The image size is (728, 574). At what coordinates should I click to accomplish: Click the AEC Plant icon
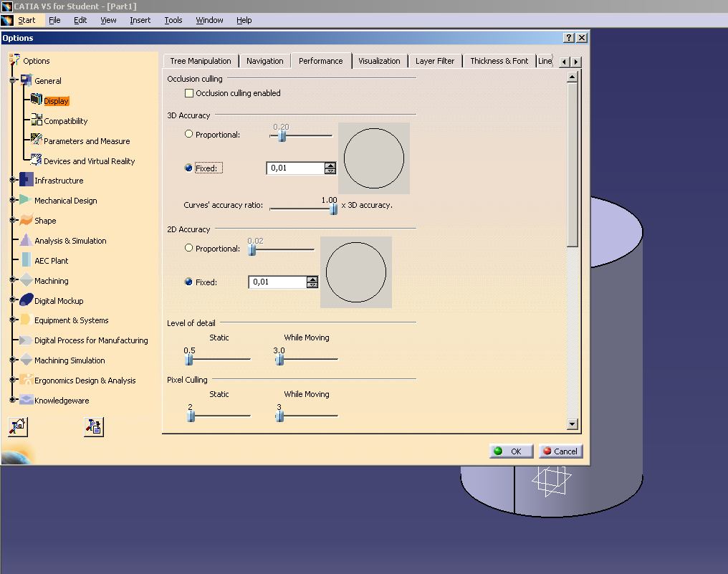27,259
